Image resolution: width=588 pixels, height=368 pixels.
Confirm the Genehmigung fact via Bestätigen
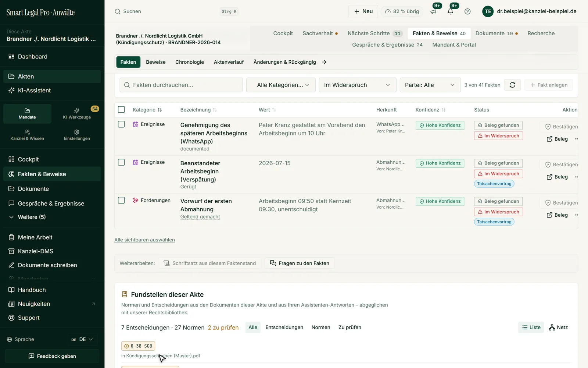click(x=561, y=127)
